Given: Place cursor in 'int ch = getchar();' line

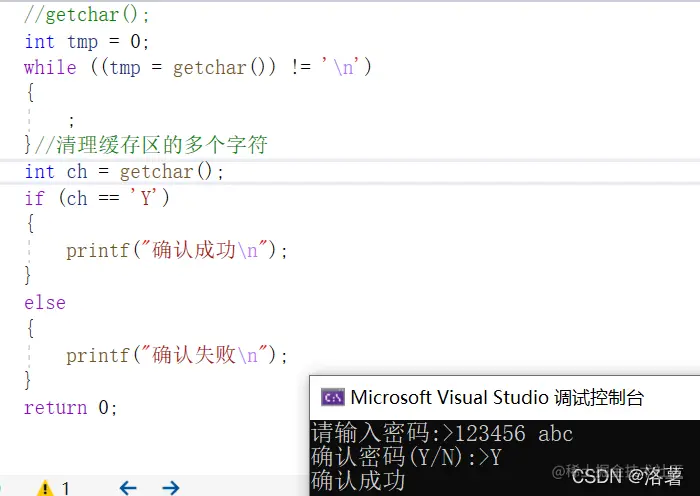Looking at the screenshot, I should click(124, 172).
